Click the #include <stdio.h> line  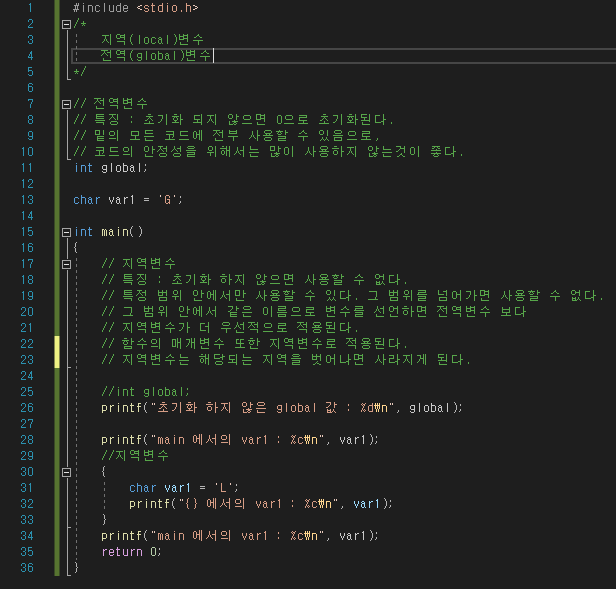click(136, 8)
